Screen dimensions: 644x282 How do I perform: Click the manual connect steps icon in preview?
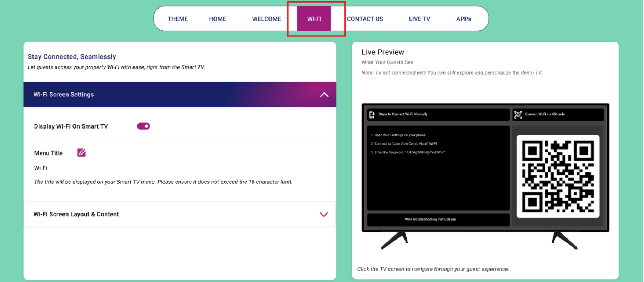click(x=372, y=114)
